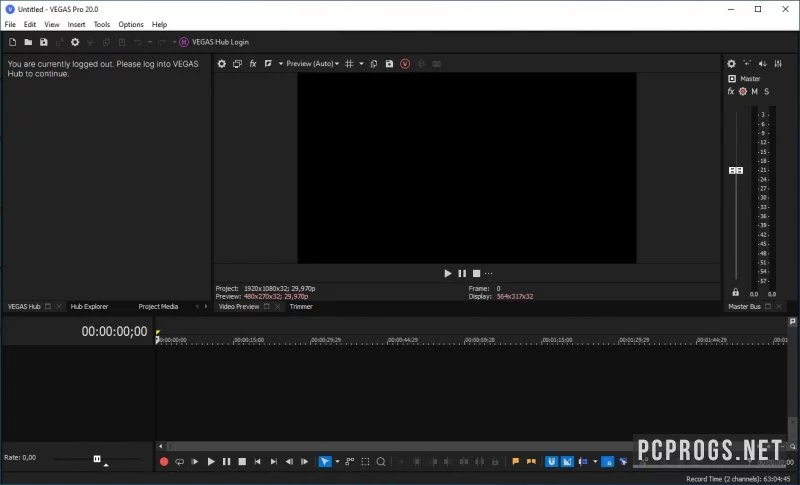
Task: Open the Insert menu
Action: coord(77,24)
